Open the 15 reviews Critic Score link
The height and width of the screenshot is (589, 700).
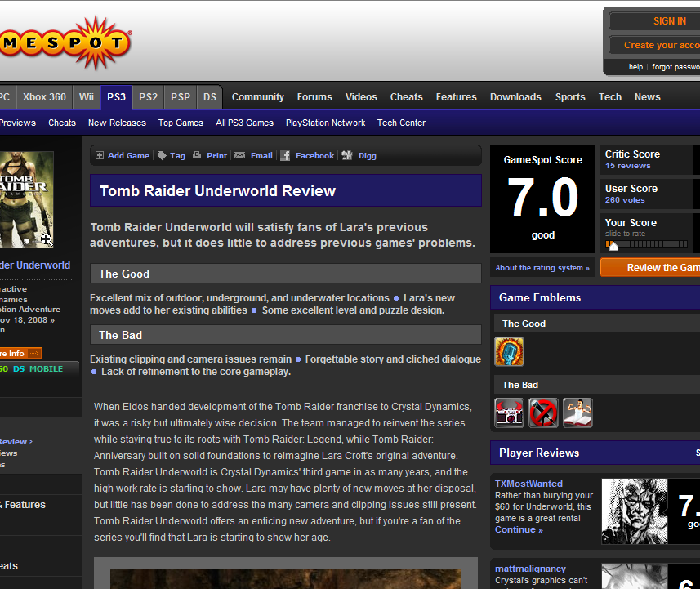click(x=627, y=166)
